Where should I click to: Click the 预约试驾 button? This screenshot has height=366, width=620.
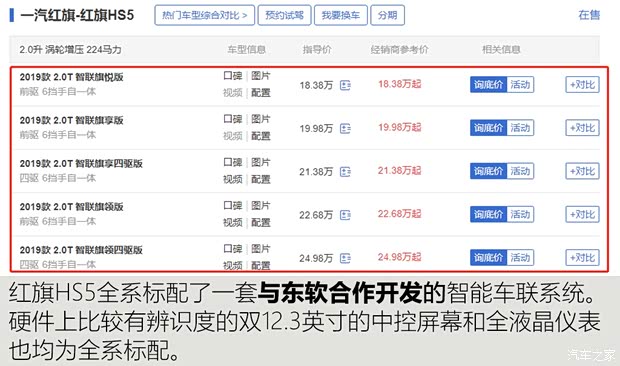pos(284,15)
